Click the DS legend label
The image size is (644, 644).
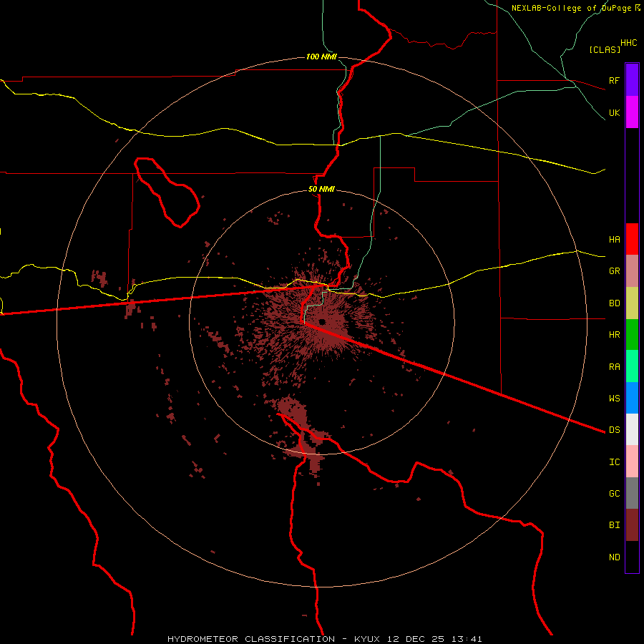614,429
